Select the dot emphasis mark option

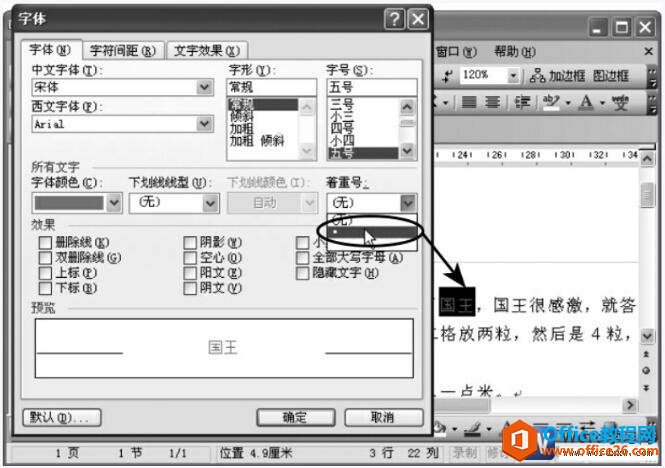click(x=372, y=232)
